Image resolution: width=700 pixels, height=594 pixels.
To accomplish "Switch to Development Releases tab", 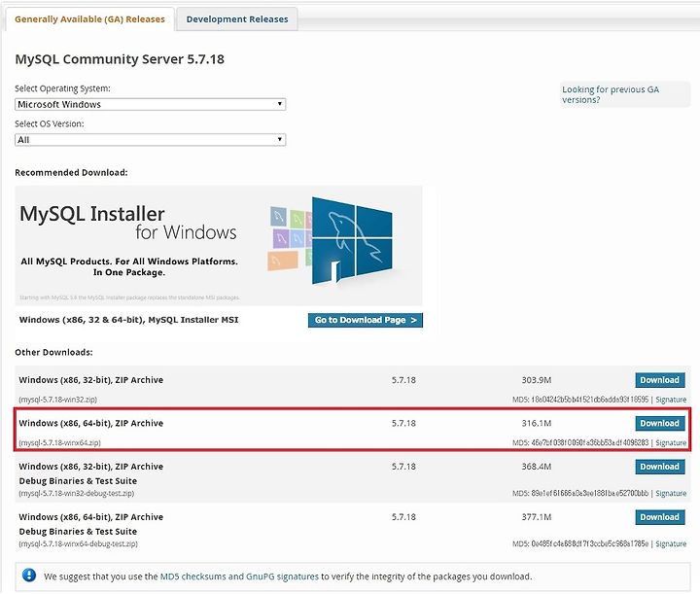I will (237, 19).
